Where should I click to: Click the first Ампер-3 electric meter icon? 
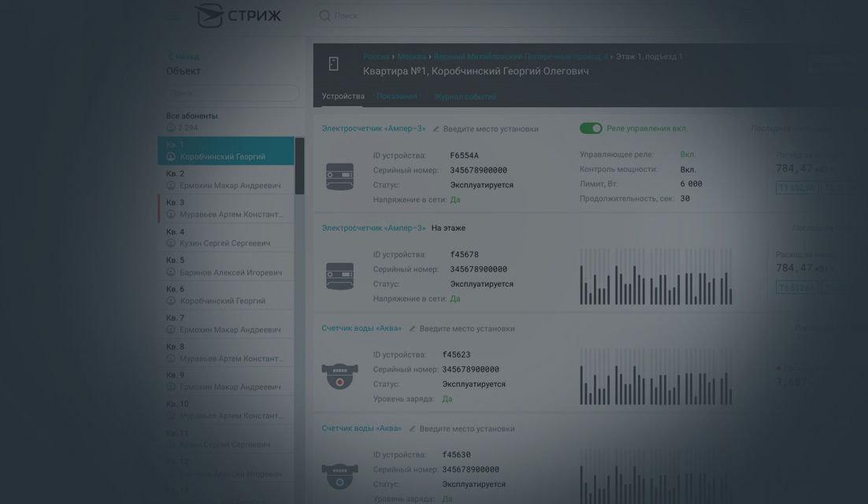point(340,177)
